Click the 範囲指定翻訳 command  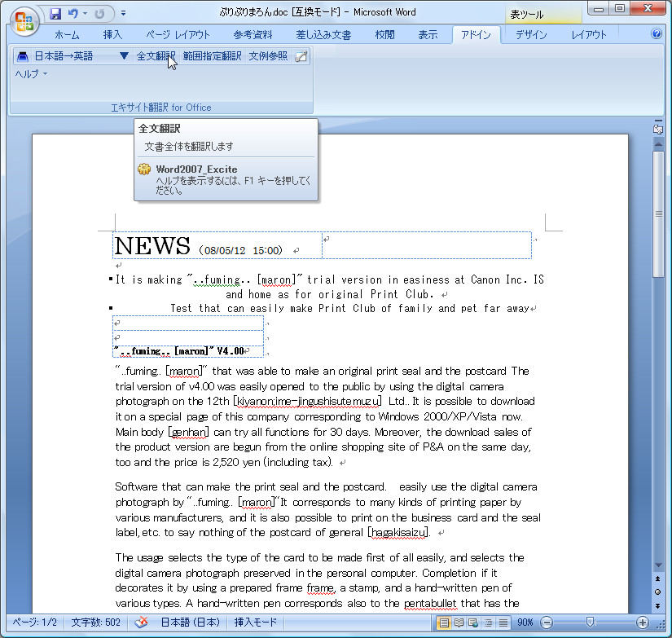[211, 55]
